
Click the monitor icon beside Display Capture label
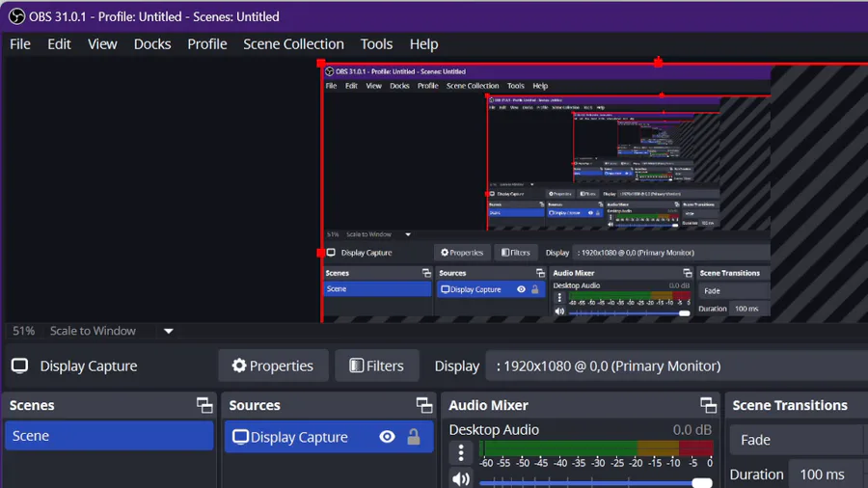tap(20, 366)
